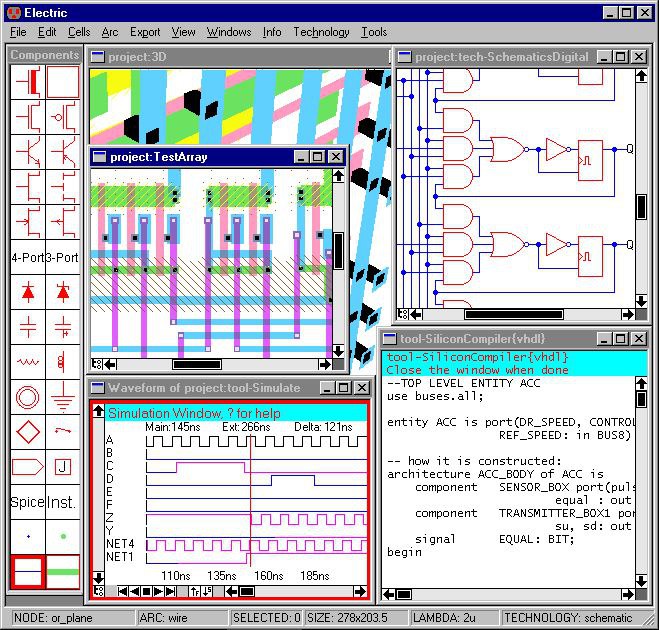Select the ground symbol
Screen dimensions: 659x630
63,397
